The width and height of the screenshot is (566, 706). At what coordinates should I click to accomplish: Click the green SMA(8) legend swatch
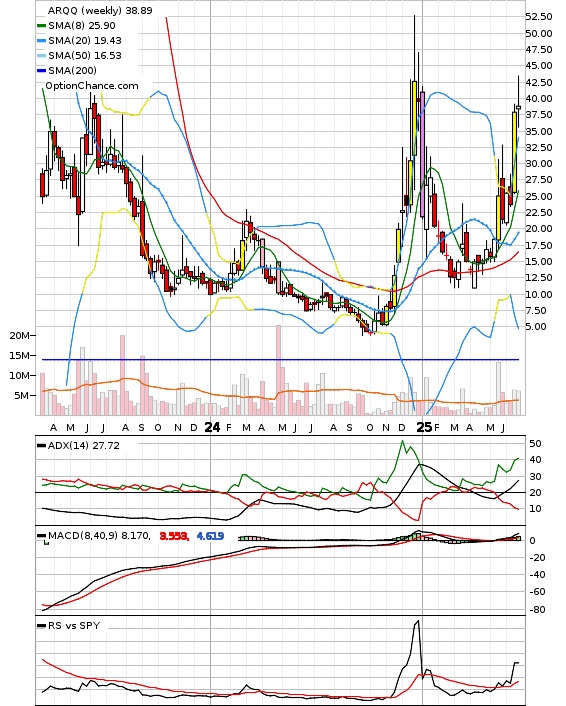click(x=41, y=26)
